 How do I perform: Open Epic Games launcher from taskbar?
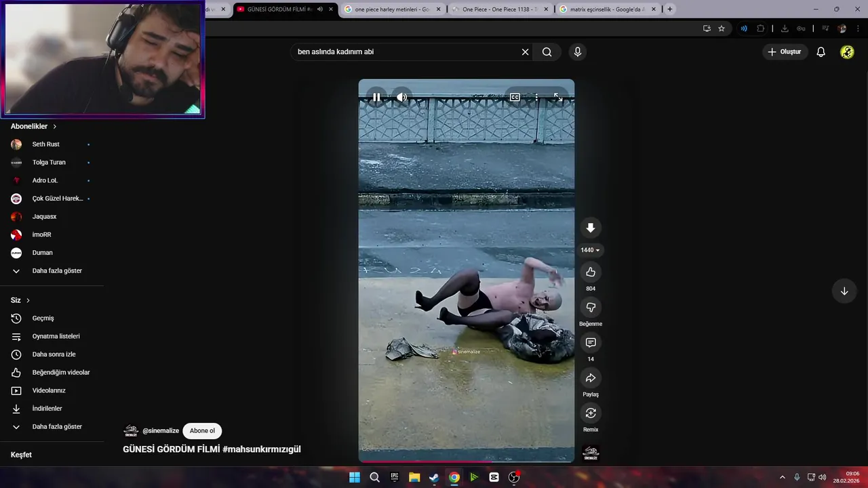[x=395, y=477]
